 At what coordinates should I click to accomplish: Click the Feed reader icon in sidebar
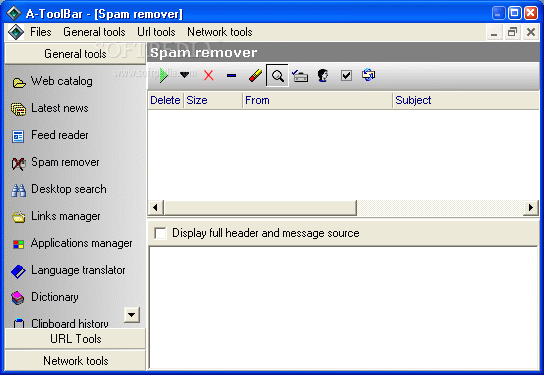(x=18, y=136)
